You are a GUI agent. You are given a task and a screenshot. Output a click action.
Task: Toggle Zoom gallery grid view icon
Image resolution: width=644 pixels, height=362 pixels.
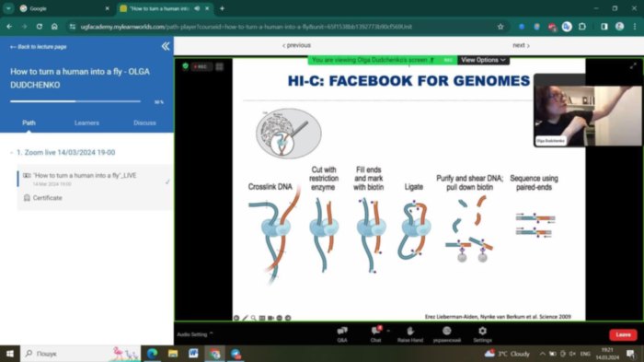(219, 66)
